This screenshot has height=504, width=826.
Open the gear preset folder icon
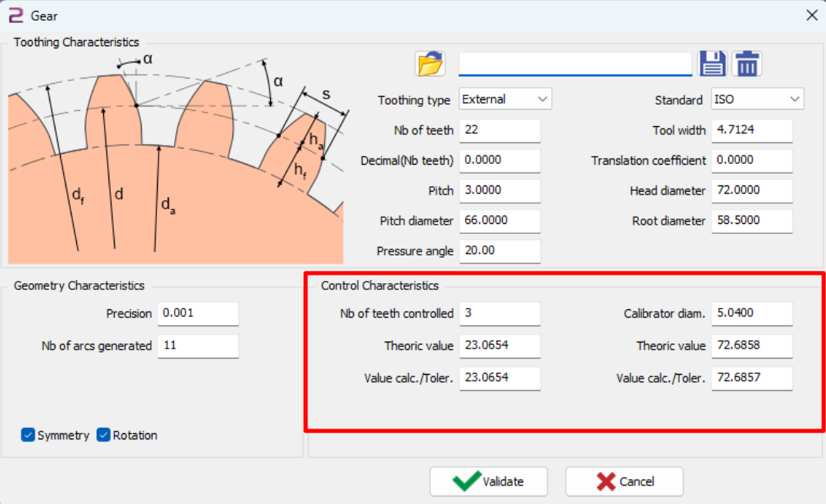pyautogui.click(x=431, y=64)
